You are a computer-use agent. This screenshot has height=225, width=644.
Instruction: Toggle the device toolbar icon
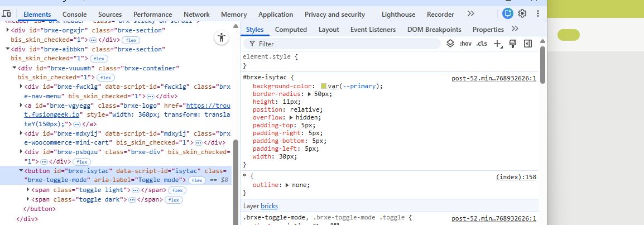7,14
